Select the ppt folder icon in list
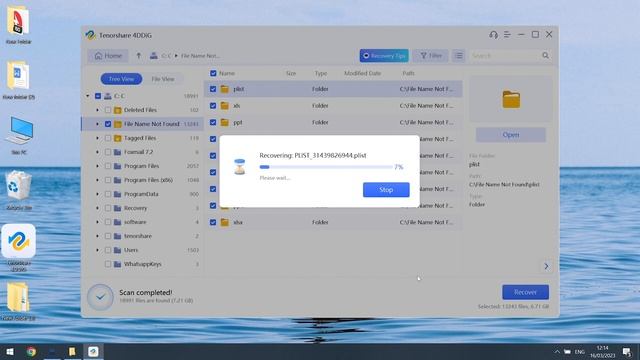This screenshot has width=640, height=360. pos(224,122)
